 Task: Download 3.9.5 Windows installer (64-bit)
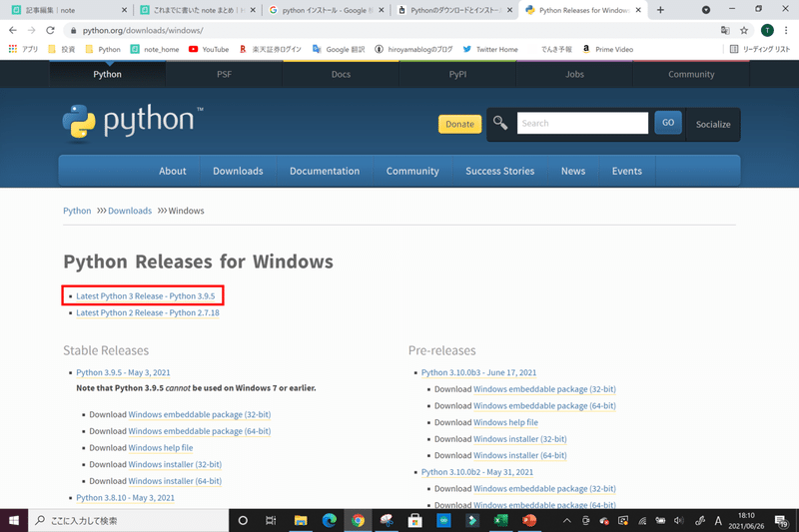[175, 480]
